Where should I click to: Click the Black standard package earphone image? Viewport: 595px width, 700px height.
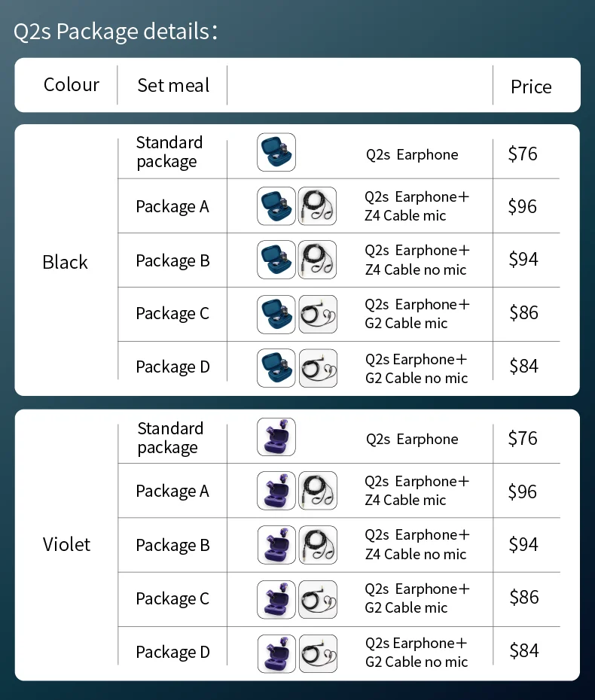(x=276, y=152)
